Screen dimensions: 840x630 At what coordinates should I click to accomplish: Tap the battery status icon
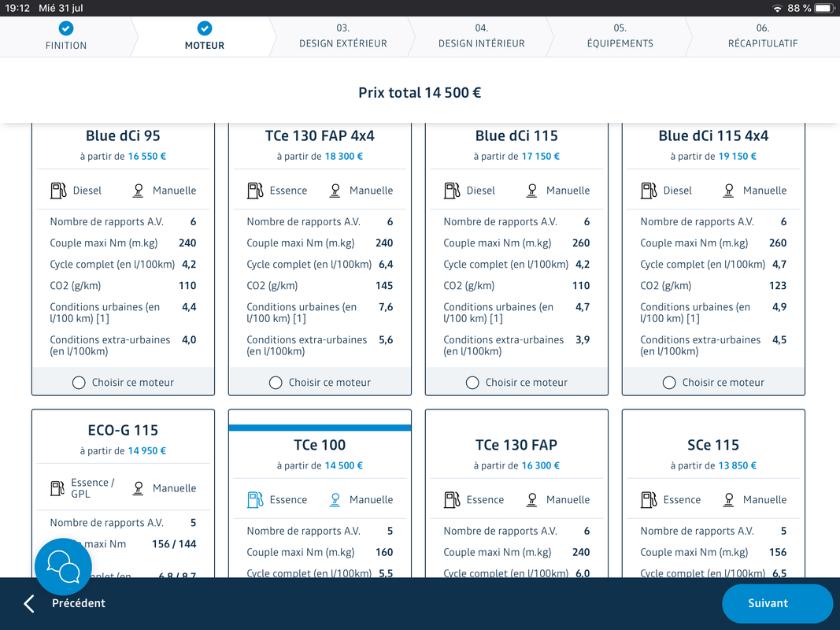tap(824, 8)
